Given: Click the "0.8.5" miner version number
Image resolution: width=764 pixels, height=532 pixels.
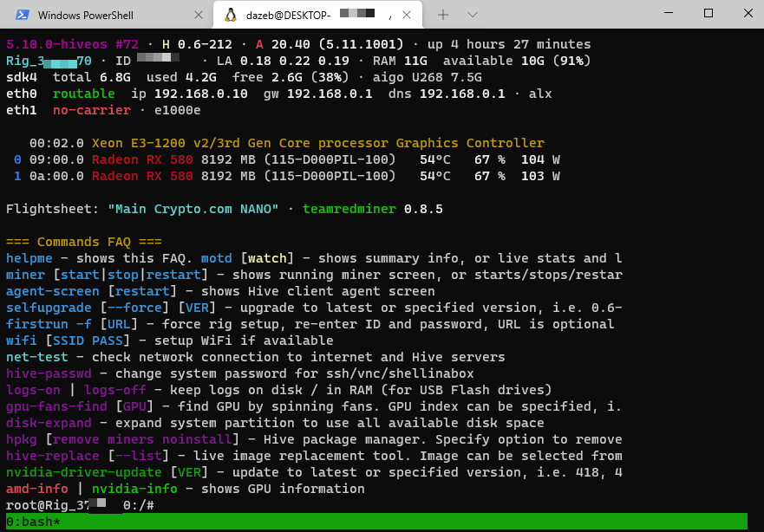Looking at the screenshot, I should (423, 210).
